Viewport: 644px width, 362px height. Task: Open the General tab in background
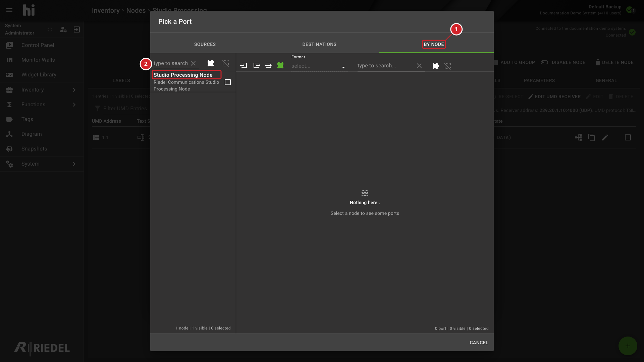click(606, 80)
